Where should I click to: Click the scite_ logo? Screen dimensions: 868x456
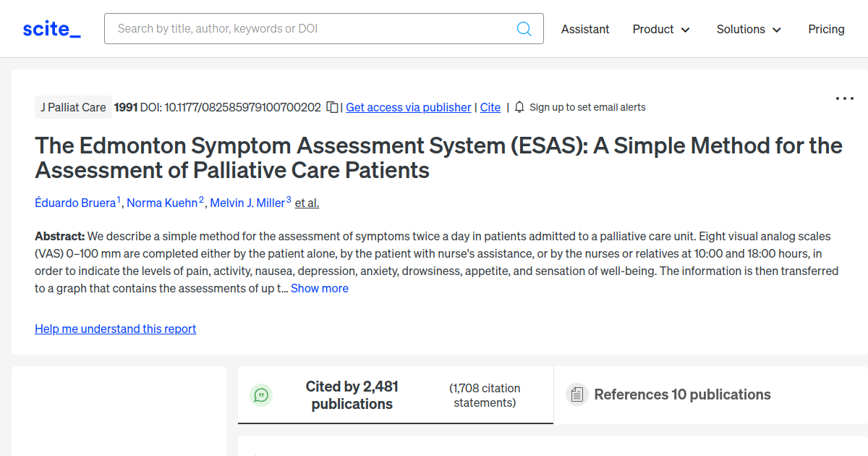pyautogui.click(x=51, y=28)
